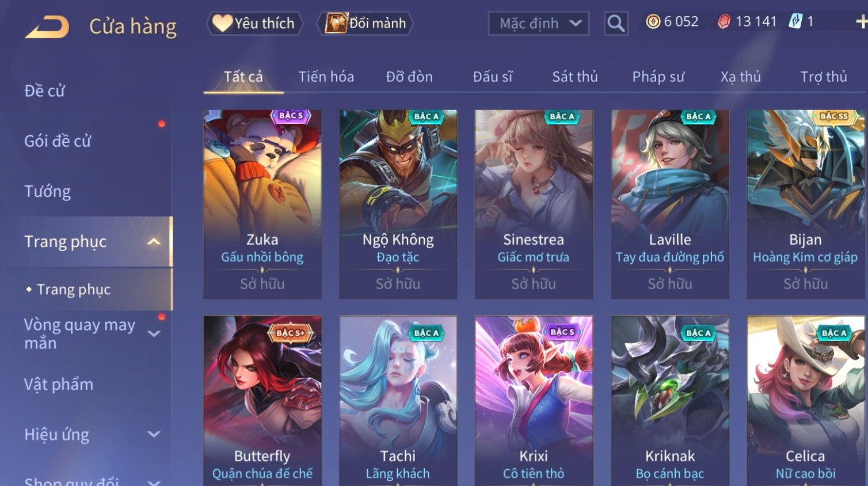
Task: Open Đổi mảnh chest exchange
Action: (x=365, y=23)
